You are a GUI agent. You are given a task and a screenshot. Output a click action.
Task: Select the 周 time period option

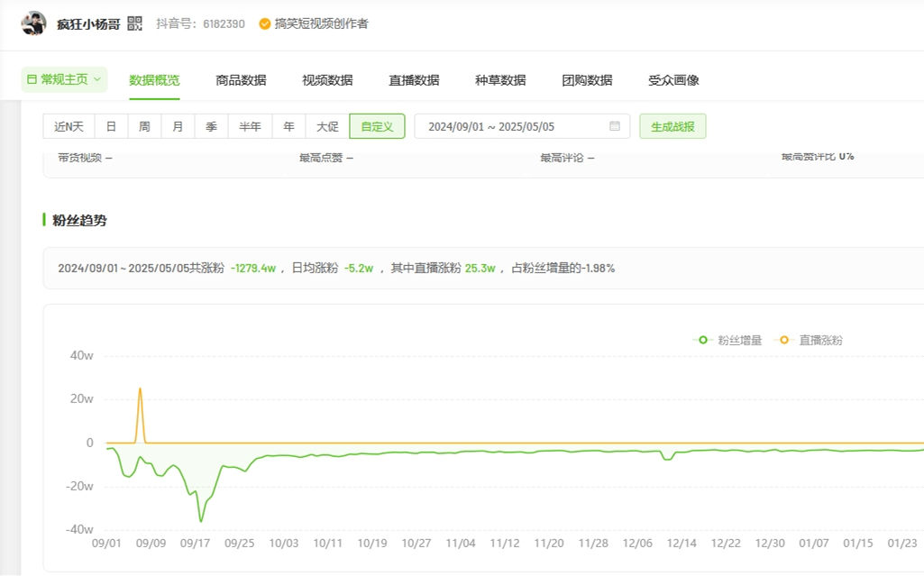tap(144, 126)
